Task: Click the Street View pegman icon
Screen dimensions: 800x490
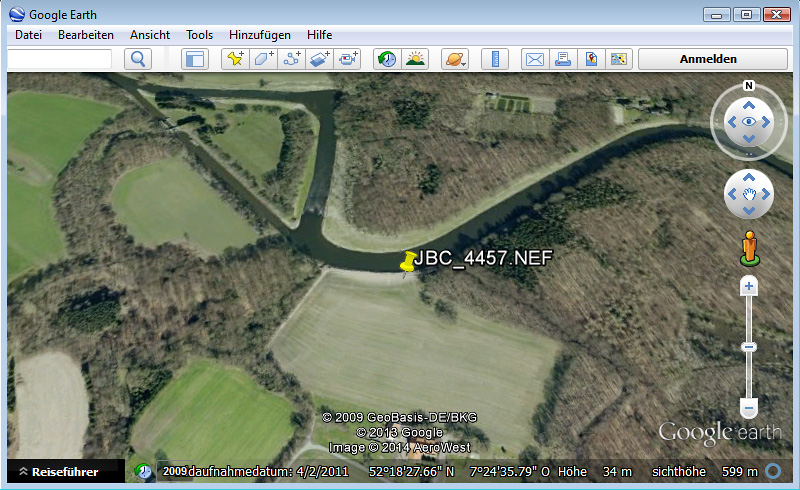Action: point(748,246)
